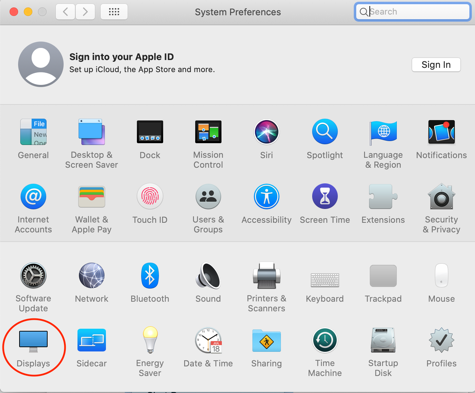Screen dimensions: 475x393
Task: Open Keyboard preferences
Action: tap(325, 279)
